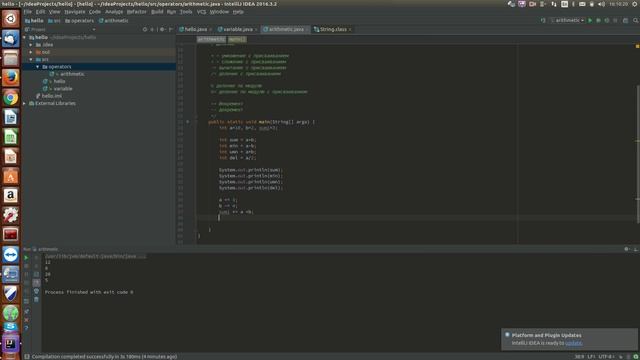The height and width of the screenshot is (360, 640).
Task: Open TeamViewer from the dock
Action: click(x=11, y=254)
